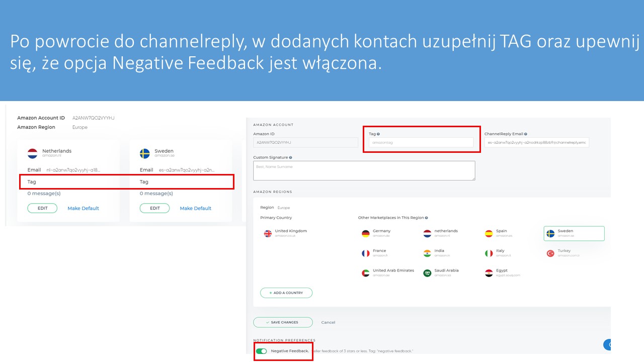Select the Saudi Arabia marketplace flag
The height and width of the screenshot is (362, 644).
tap(427, 273)
